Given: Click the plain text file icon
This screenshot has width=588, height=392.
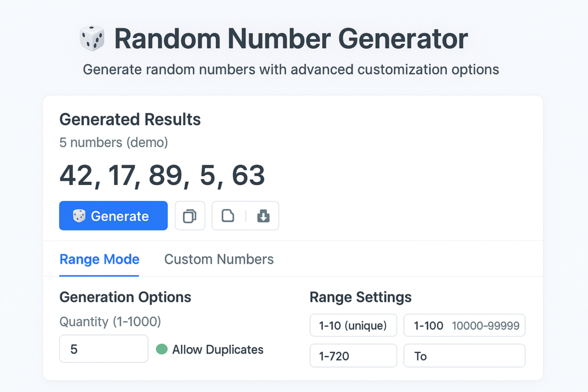Looking at the screenshot, I should pos(228,216).
